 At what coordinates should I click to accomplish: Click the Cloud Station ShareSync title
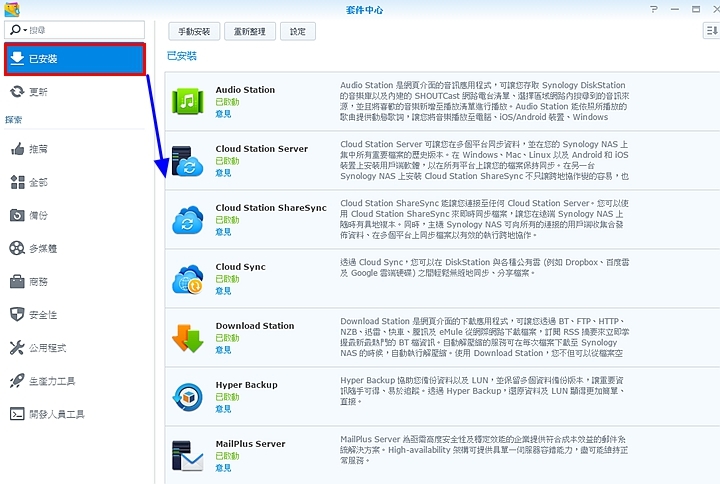[x=271, y=208]
